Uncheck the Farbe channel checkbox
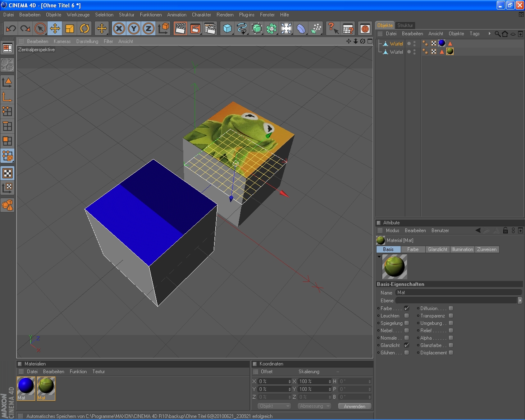Image resolution: width=525 pixels, height=420 pixels. [x=406, y=308]
